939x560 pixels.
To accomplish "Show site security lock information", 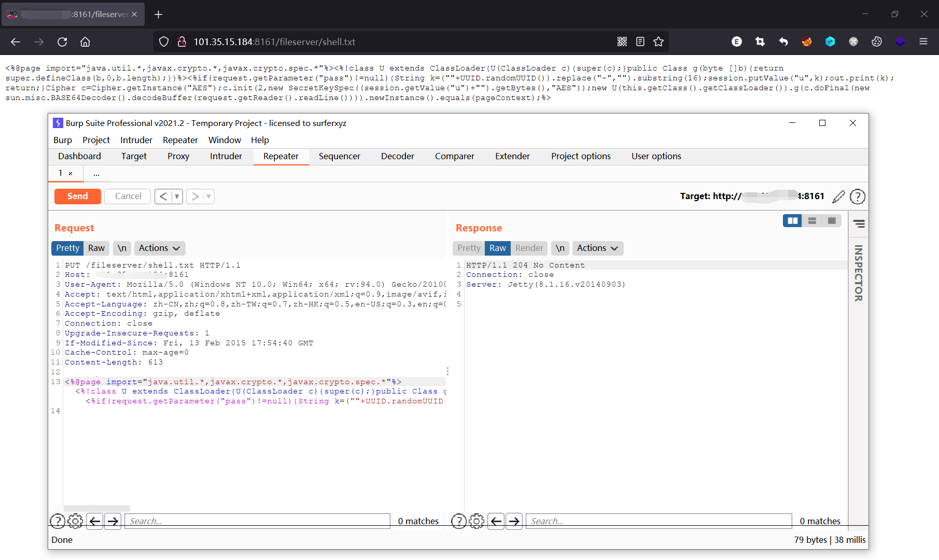I will tap(182, 42).
